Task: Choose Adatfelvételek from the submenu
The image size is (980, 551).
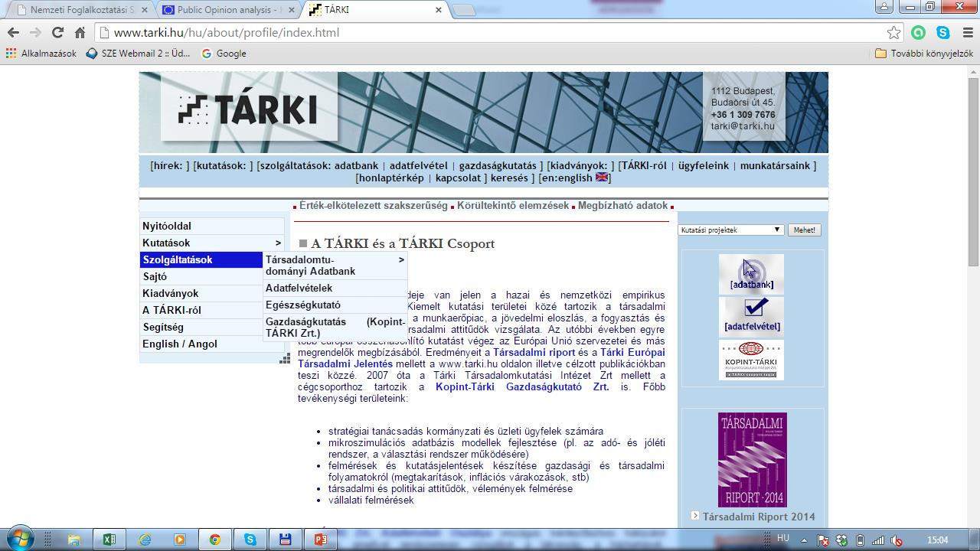Action: coord(335,288)
